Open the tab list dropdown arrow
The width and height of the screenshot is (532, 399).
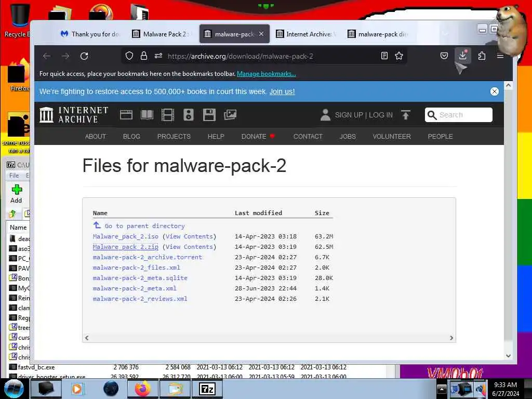point(445,34)
